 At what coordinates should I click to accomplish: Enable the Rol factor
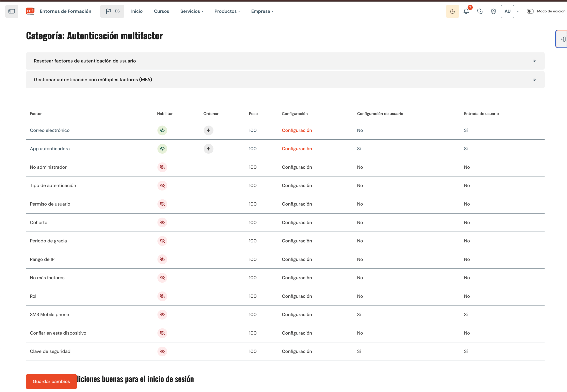coord(162,296)
